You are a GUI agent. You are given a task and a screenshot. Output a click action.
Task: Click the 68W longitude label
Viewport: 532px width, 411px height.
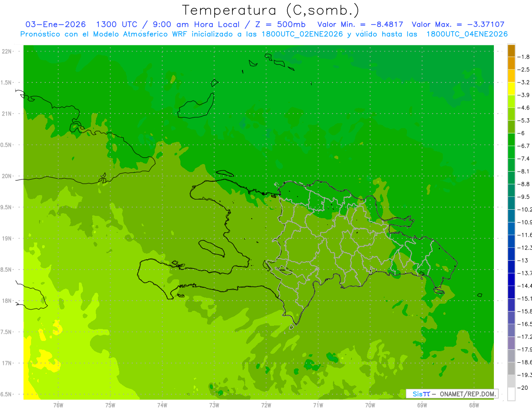click(474, 405)
